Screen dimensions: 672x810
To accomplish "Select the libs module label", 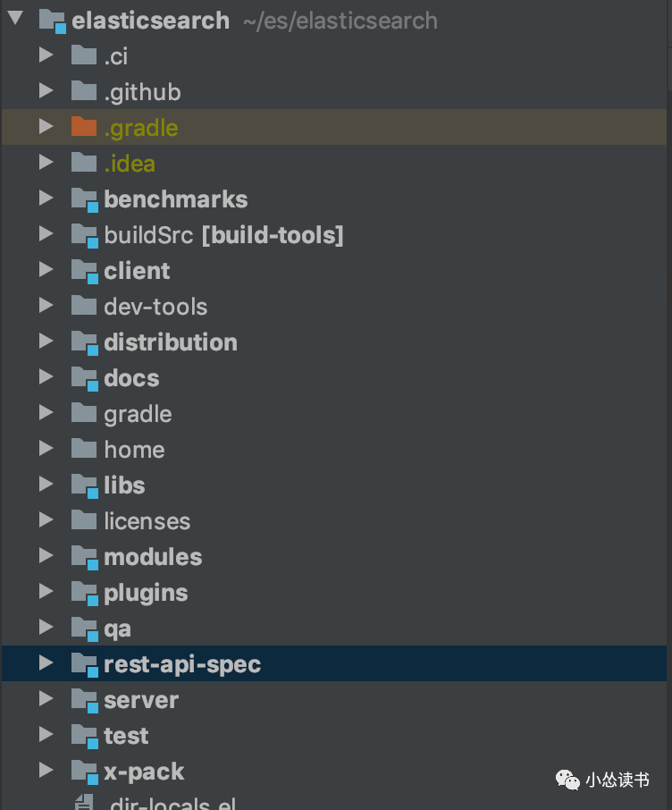I will coord(124,485).
